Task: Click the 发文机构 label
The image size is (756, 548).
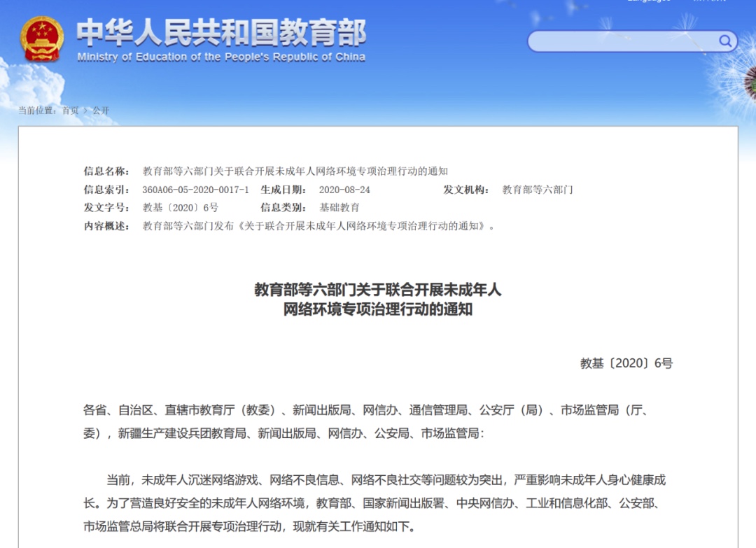Action: point(466,190)
